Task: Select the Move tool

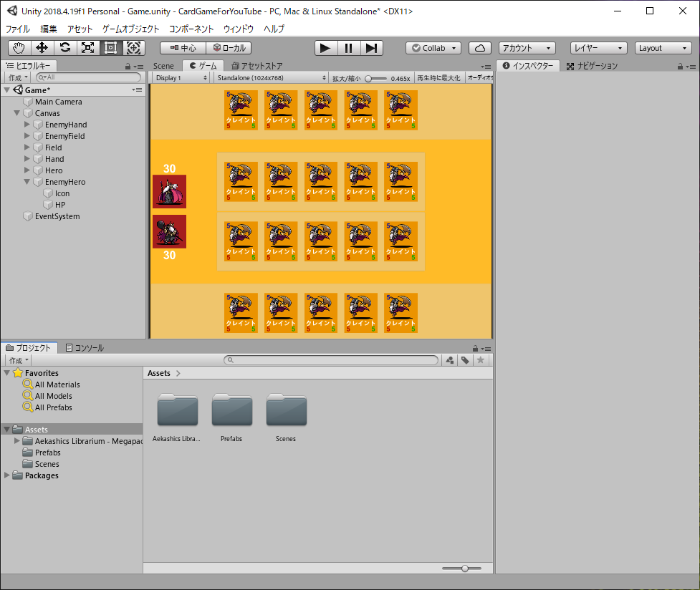Action: (x=42, y=48)
